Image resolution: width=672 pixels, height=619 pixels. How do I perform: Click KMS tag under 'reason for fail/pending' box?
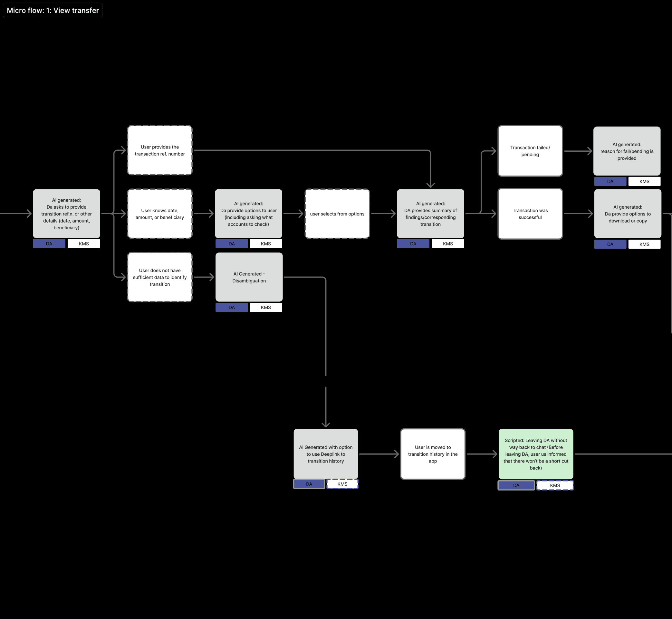[x=644, y=182]
